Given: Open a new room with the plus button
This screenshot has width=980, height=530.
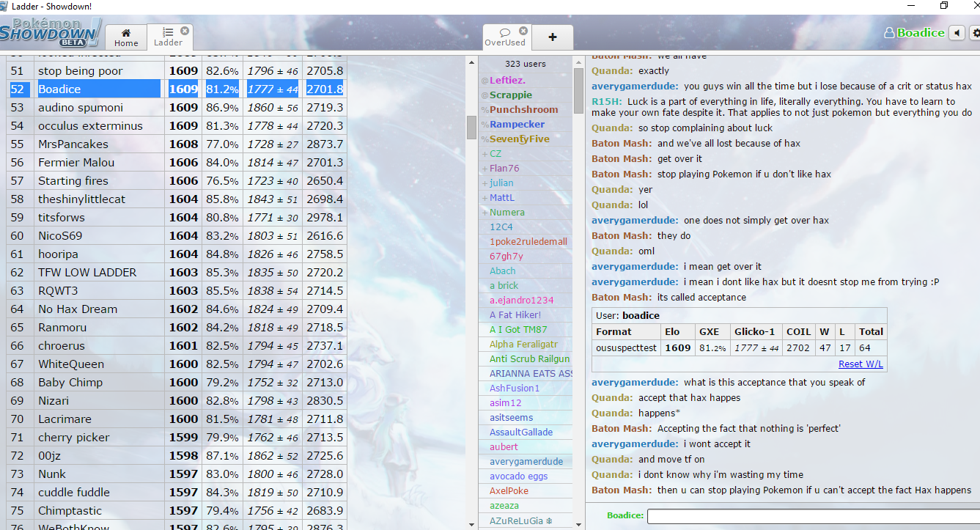Looking at the screenshot, I should 552,37.
